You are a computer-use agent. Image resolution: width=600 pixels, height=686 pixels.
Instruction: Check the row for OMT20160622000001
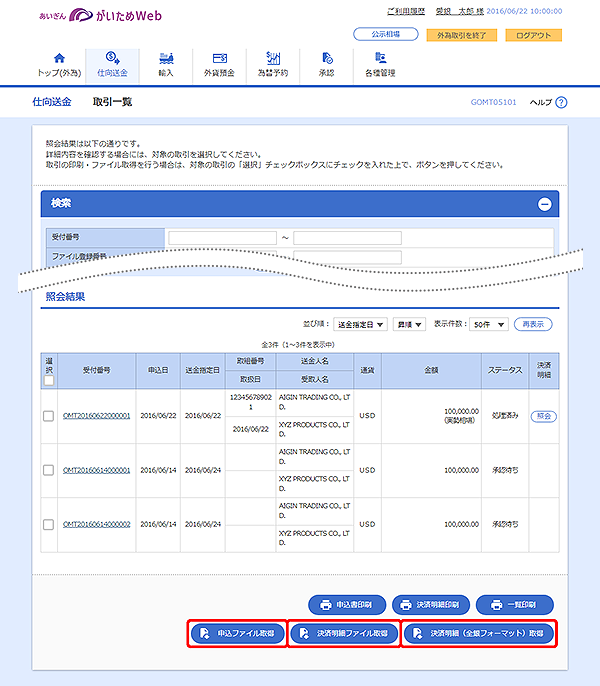point(49,416)
